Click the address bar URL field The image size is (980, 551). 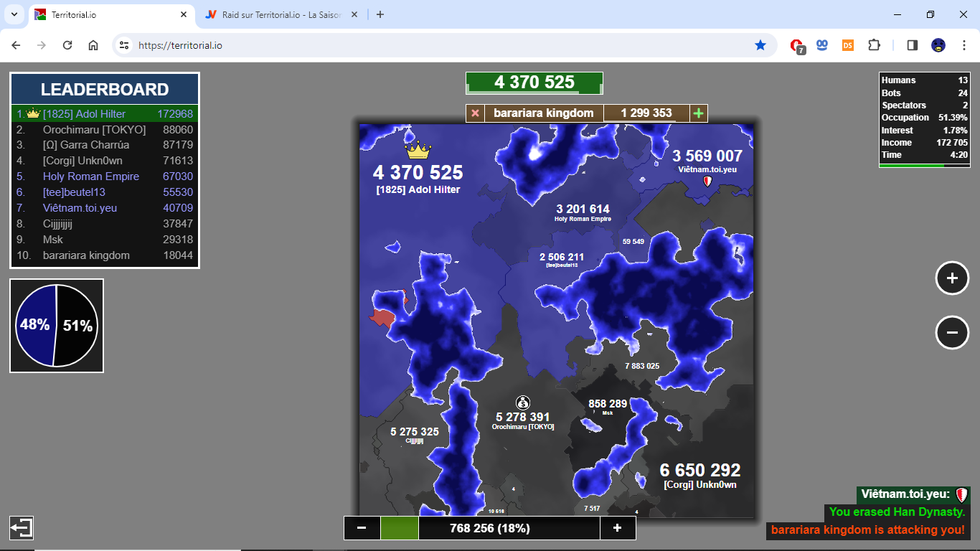(x=430, y=45)
